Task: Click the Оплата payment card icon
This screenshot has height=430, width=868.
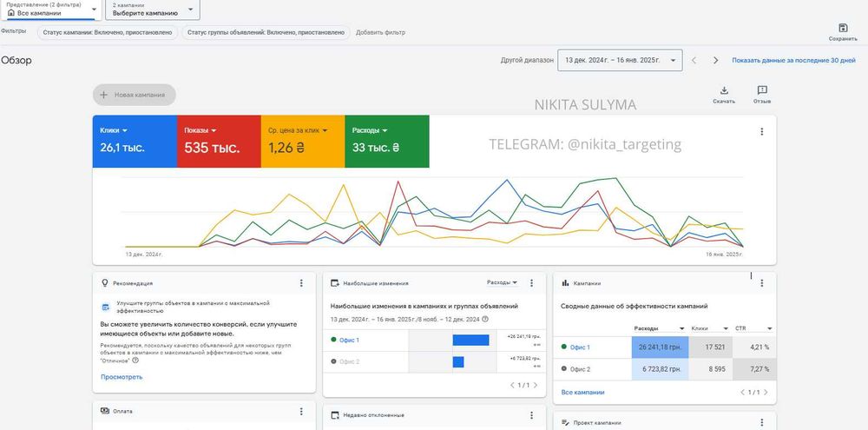Action: click(105, 411)
